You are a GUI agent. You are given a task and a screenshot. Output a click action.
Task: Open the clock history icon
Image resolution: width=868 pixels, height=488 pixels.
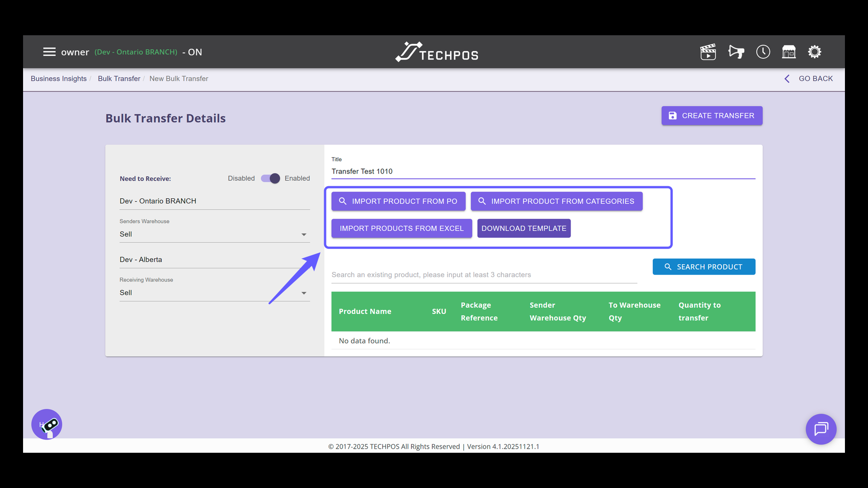(763, 52)
